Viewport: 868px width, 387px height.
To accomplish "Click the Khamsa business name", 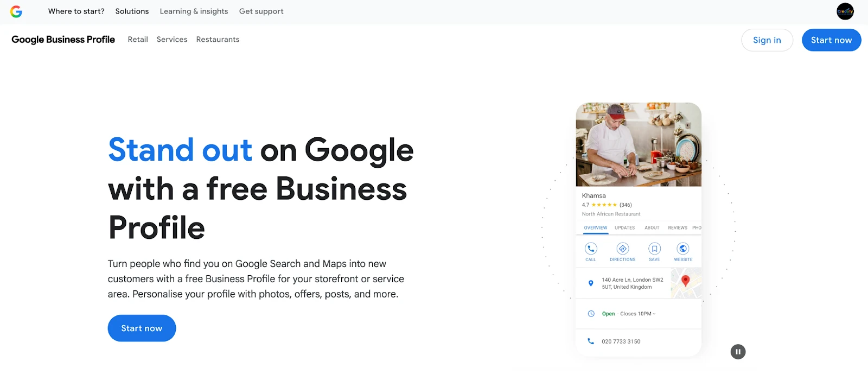I will 593,196.
